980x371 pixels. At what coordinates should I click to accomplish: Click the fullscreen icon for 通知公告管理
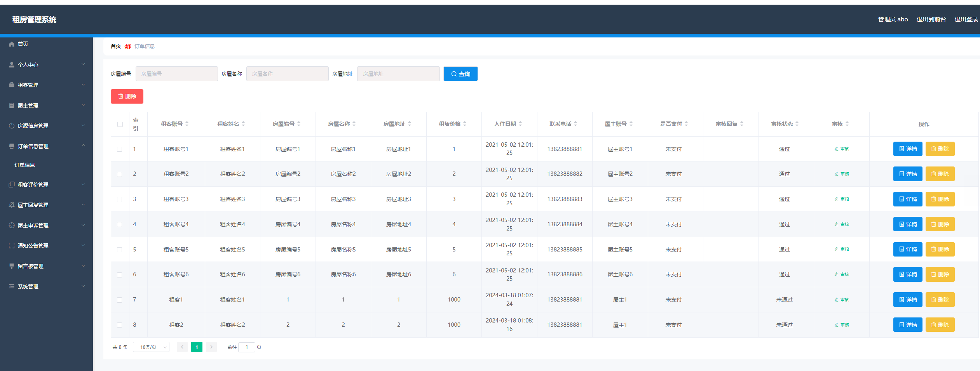(12, 246)
